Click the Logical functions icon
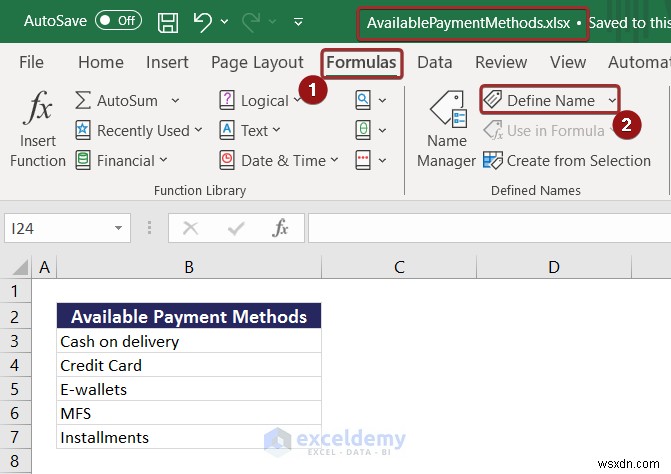 click(x=227, y=100)
